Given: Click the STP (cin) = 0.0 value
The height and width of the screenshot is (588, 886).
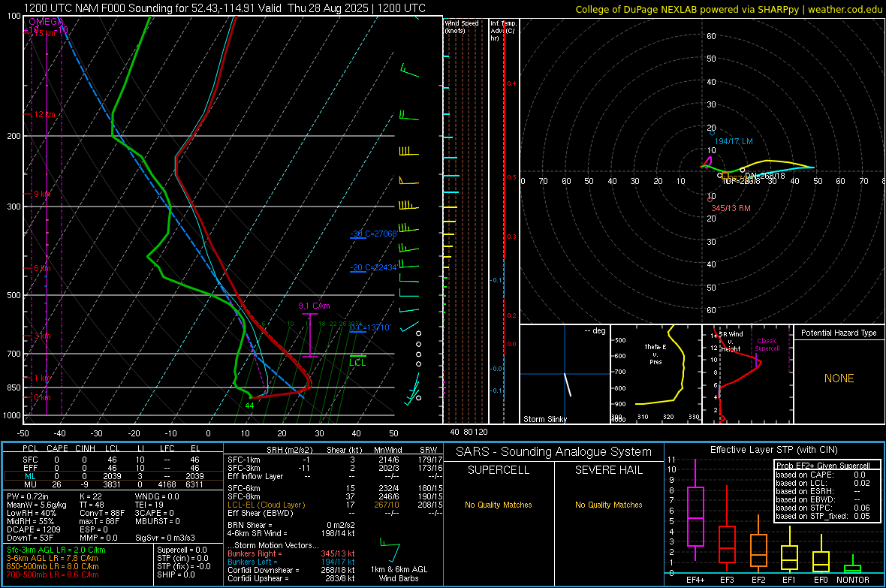Looking at the screenshot, I should 182,558.
